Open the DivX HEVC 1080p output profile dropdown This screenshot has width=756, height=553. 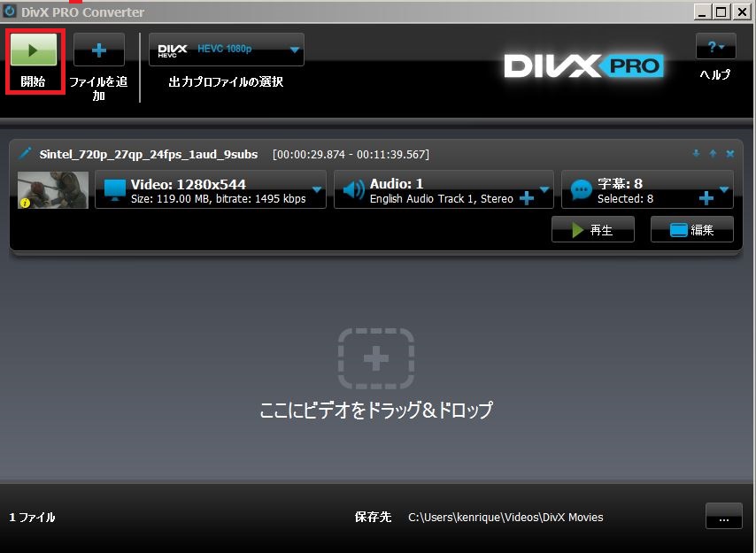tap(227, 50)
